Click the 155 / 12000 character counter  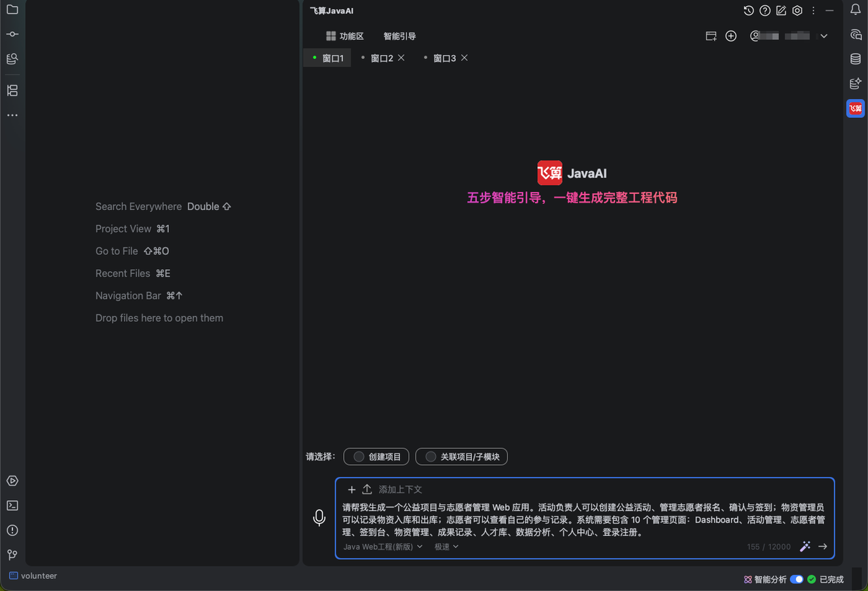769,547
